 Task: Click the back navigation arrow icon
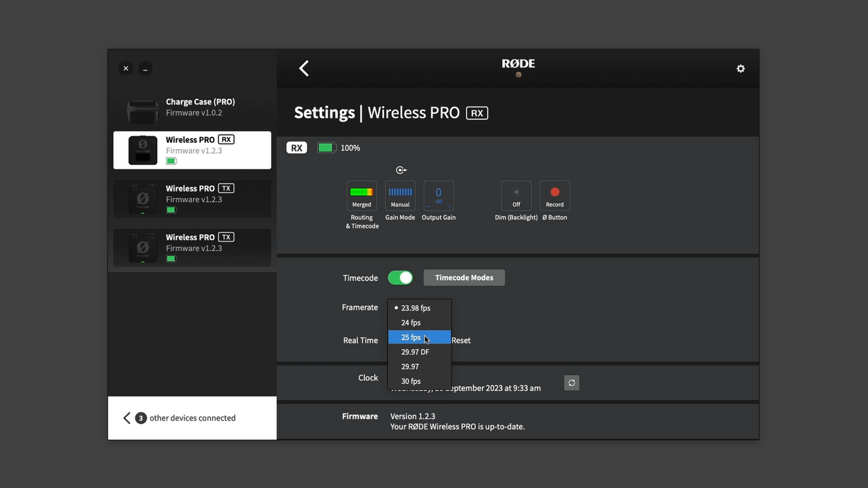(305, 68)
